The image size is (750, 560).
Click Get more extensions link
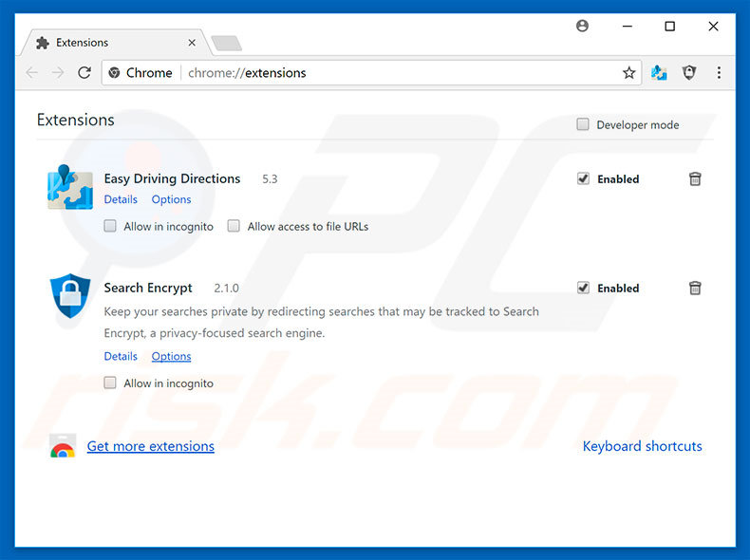[151, 446]
